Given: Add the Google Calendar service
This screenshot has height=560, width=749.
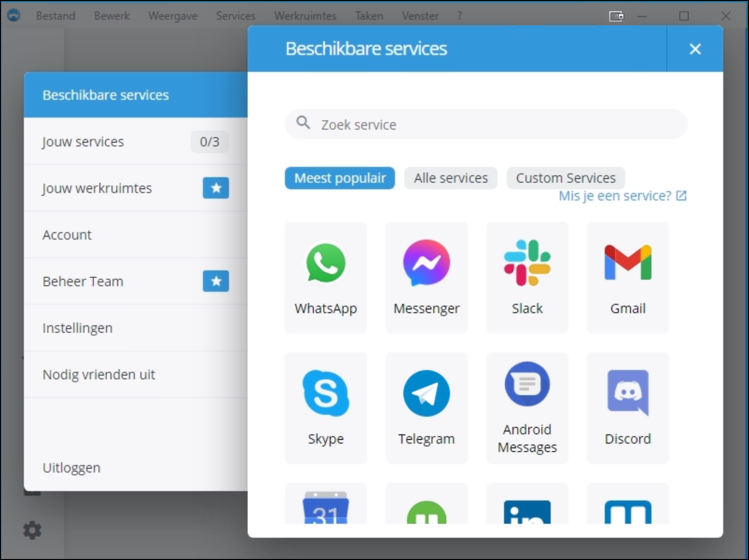Looking at the screenshot, I should (326, 503).
